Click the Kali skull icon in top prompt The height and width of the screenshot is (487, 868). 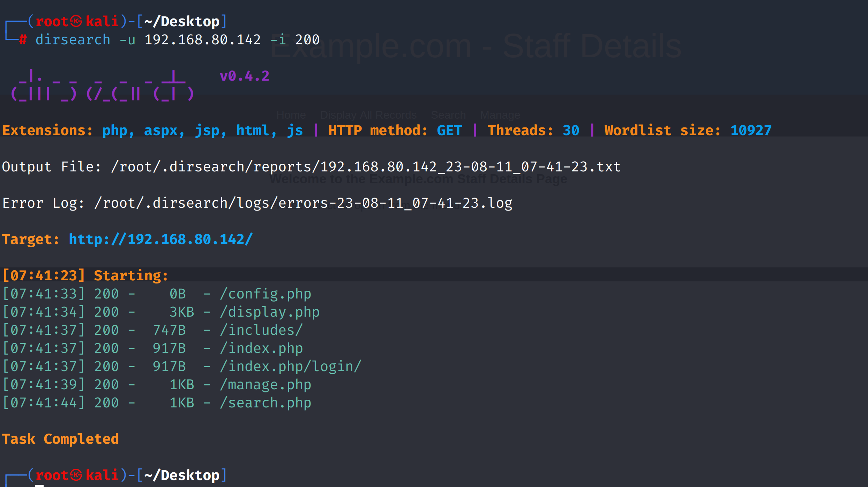76,21
